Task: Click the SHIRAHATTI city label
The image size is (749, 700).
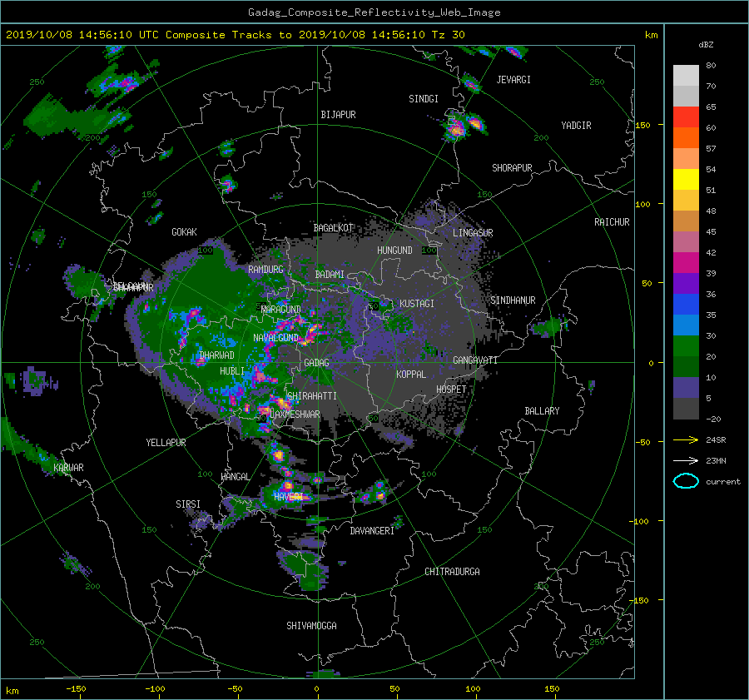Action: pos(312,396)
